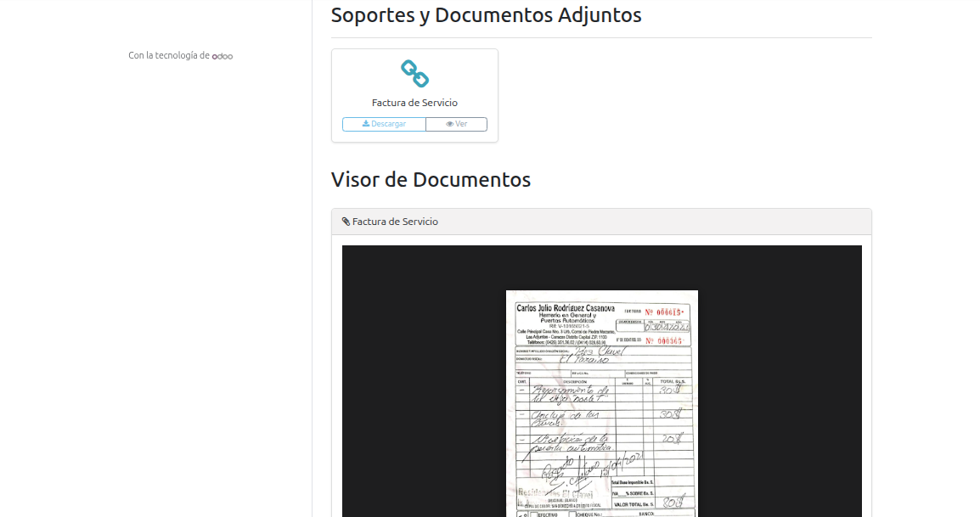Click the chain link icon in attachment card
This screenshot has width=980, height=517.
coord(414,74)
